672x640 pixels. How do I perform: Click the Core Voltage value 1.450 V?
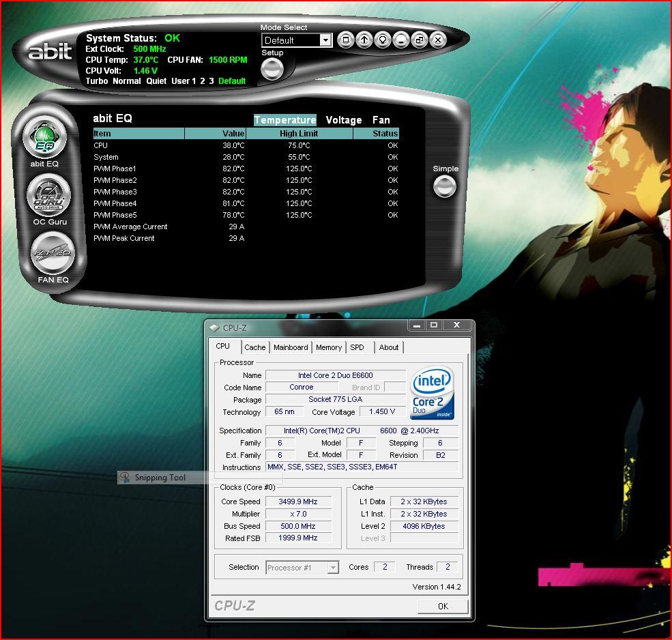(382, 411)
